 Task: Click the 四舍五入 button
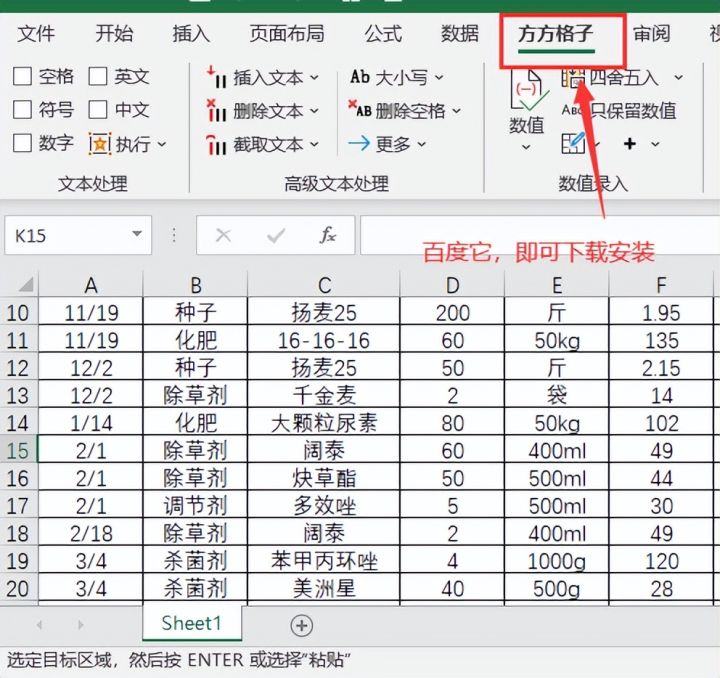coord(611,78)
